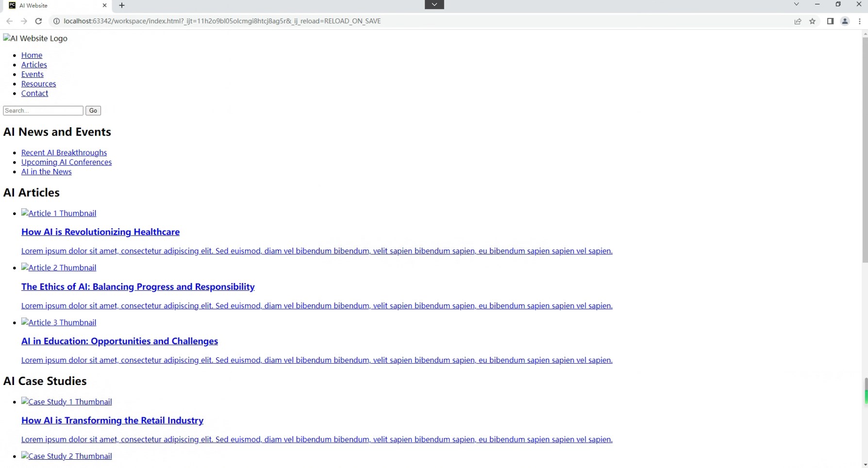Focus the Search text field
Viewport: 868px width, 468px height.
tap(43, 111)
